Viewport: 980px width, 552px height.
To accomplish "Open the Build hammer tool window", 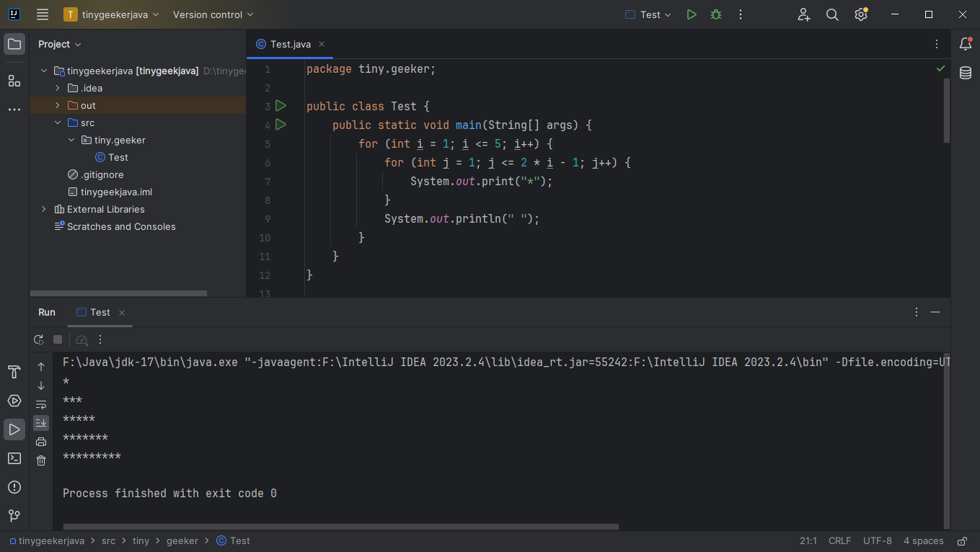I will tap(14, 372).
